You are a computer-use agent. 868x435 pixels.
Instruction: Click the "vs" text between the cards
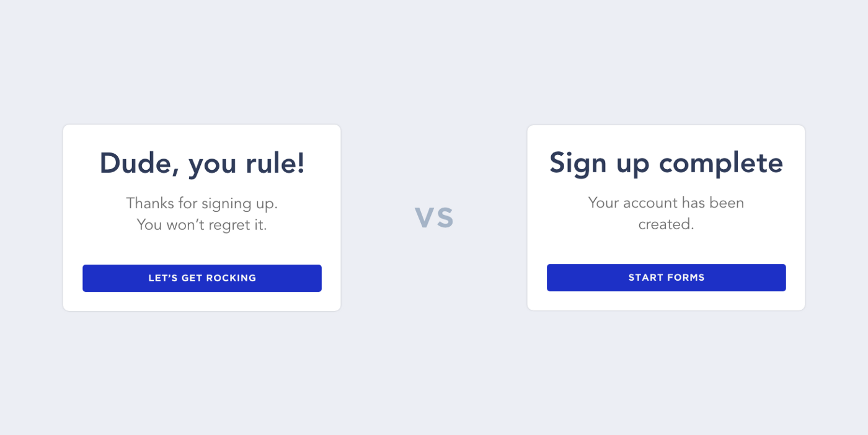(434, 217)
